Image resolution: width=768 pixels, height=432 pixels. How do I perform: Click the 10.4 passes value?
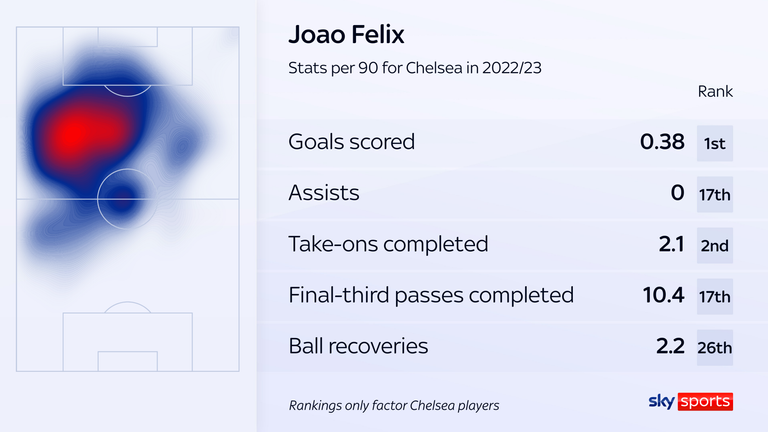pos(662,295)
